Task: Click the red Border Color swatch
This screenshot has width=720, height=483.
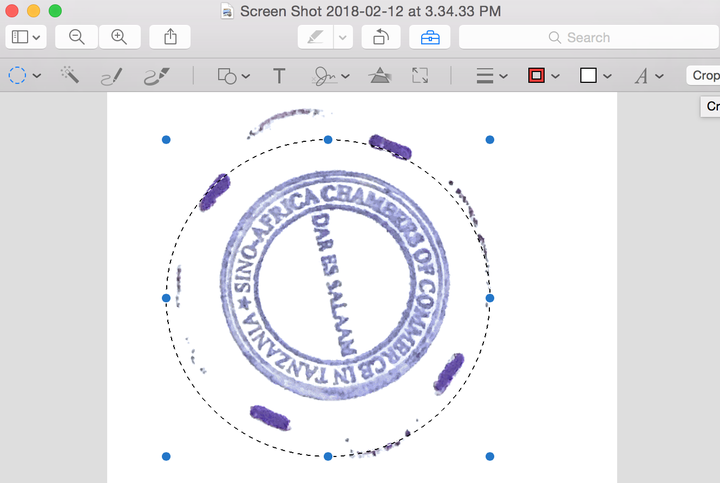Action: (536, 75)
